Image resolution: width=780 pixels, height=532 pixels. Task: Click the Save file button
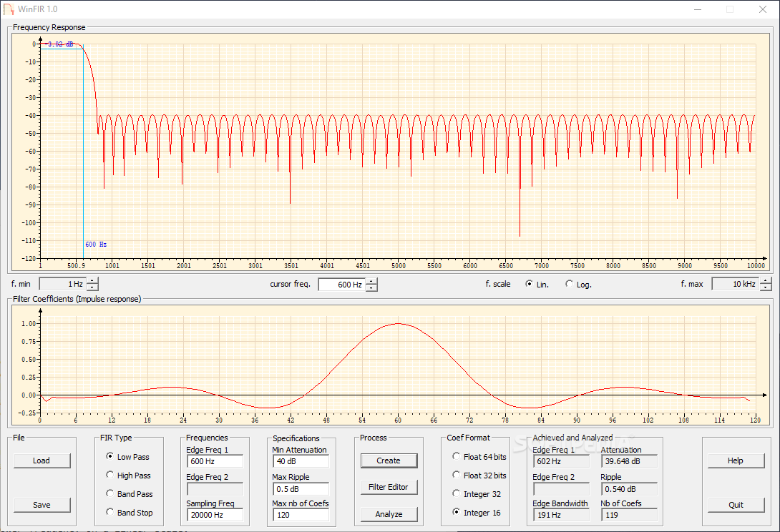pos(42,505)
